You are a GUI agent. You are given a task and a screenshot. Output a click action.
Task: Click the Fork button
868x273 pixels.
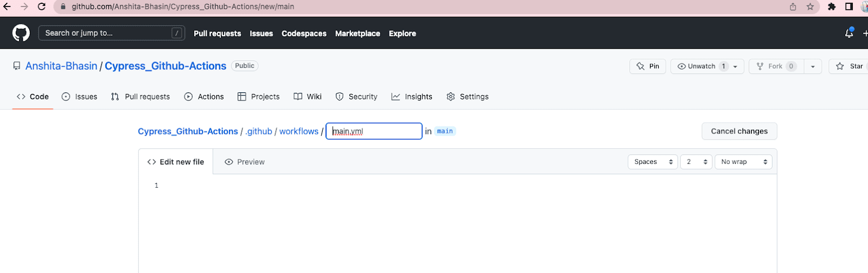[x=776, y=66]
